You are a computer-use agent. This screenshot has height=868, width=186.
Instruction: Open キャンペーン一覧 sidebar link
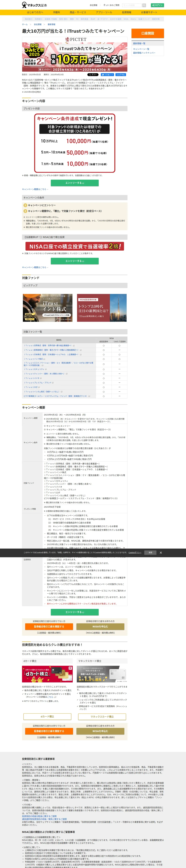tap(141, 49)
